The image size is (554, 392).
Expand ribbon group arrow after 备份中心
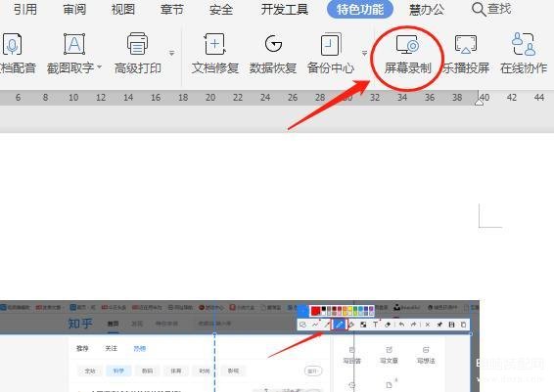(x=365, y=54)
